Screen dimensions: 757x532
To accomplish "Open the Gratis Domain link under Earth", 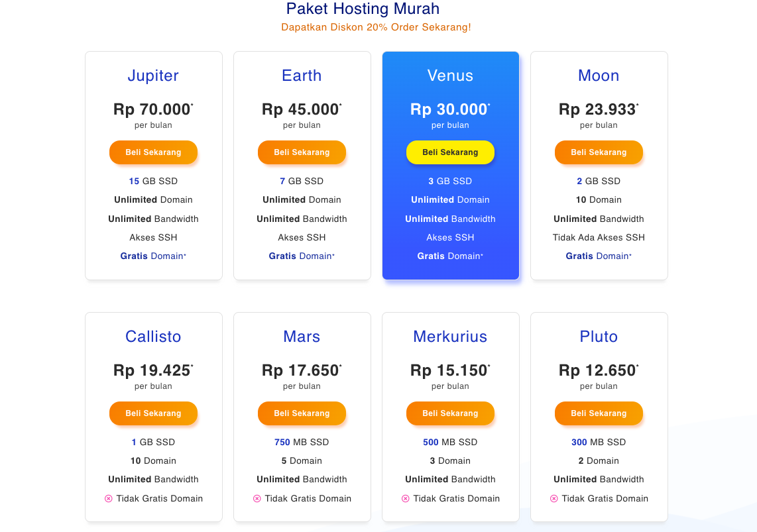I will (301, 256).
